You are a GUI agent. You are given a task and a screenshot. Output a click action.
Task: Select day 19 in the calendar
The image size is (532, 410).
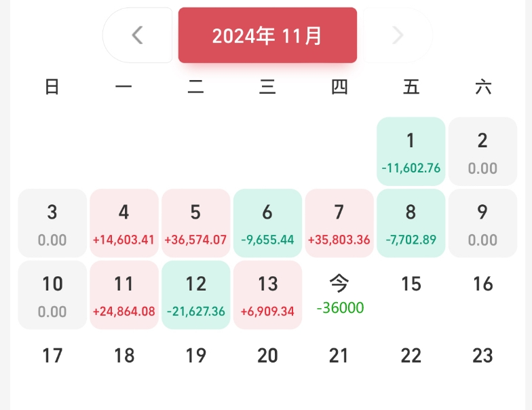click(195, 356)
